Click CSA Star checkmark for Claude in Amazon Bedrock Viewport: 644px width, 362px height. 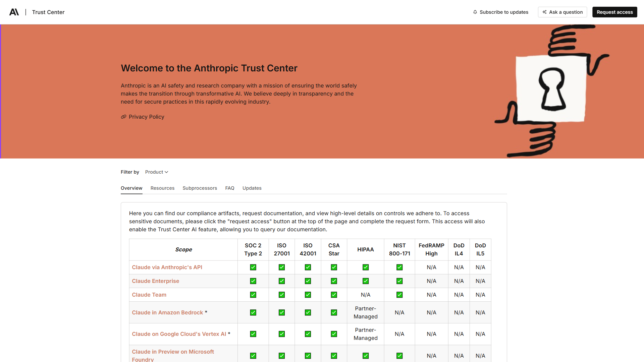click(x=334, y=312)
